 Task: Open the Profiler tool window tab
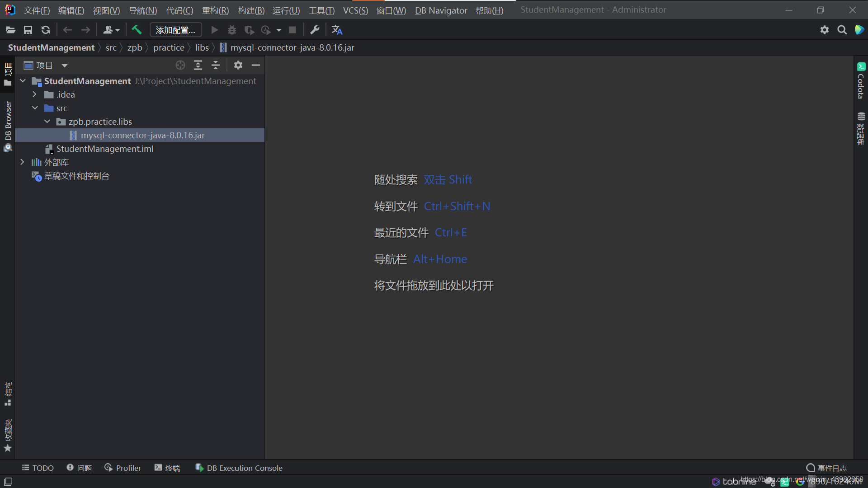click(123, 468)
